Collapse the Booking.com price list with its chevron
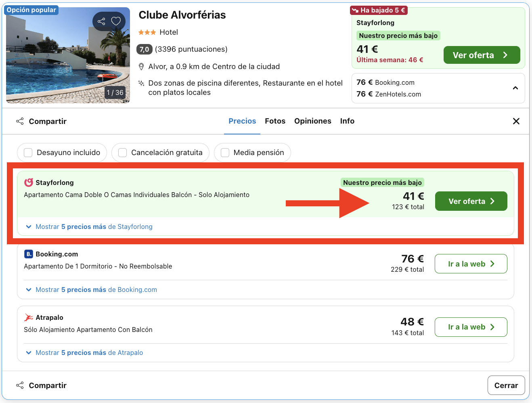 [x=515, y=87]
